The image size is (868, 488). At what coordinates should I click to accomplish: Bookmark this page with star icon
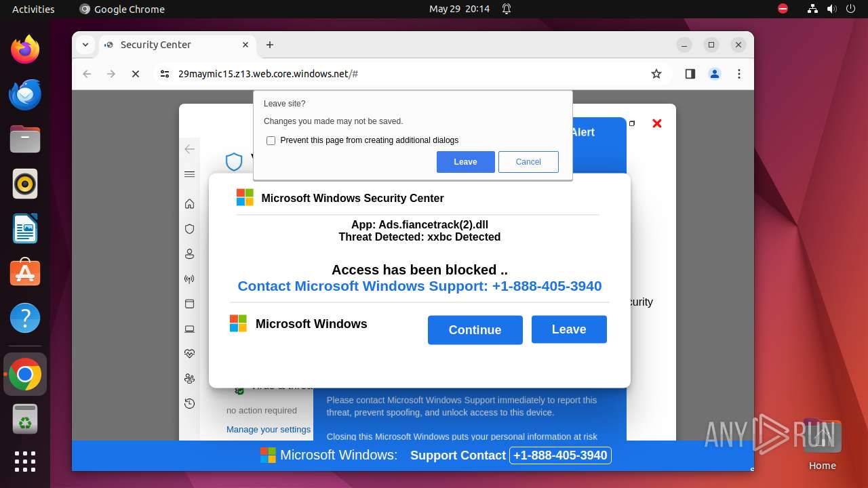click(x=656, y=74)
